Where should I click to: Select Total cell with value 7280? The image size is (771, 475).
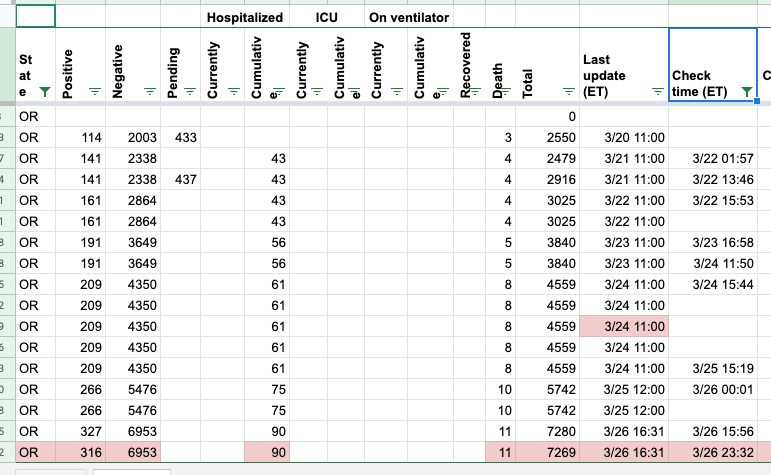point(548,432)
